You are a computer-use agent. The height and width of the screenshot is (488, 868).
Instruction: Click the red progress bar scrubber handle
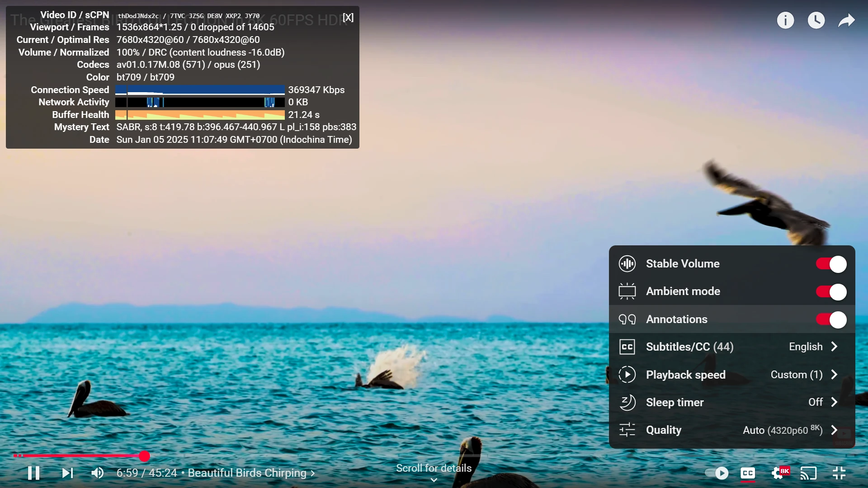tap(144, 456)
